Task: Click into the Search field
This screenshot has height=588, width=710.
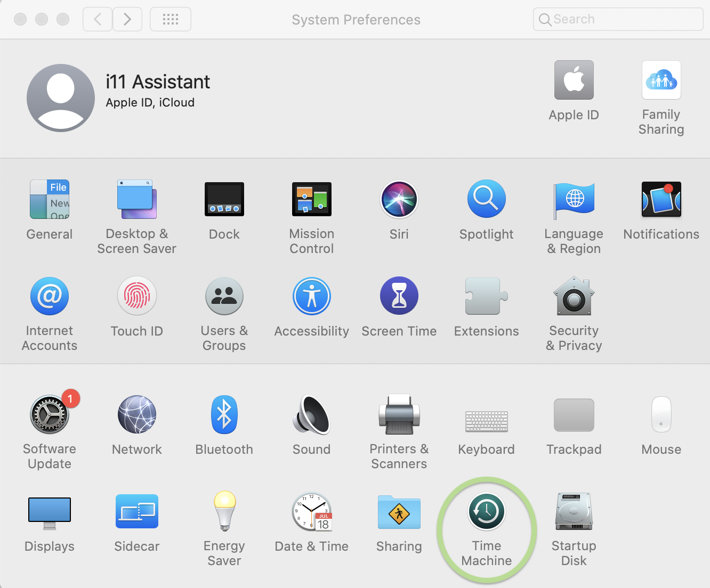Action: (618, 19)
